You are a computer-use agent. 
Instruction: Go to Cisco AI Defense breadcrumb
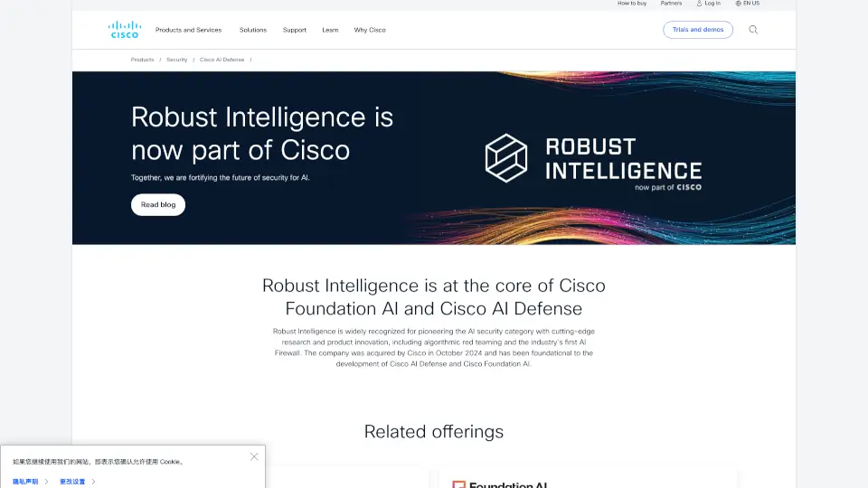point(222,60)
